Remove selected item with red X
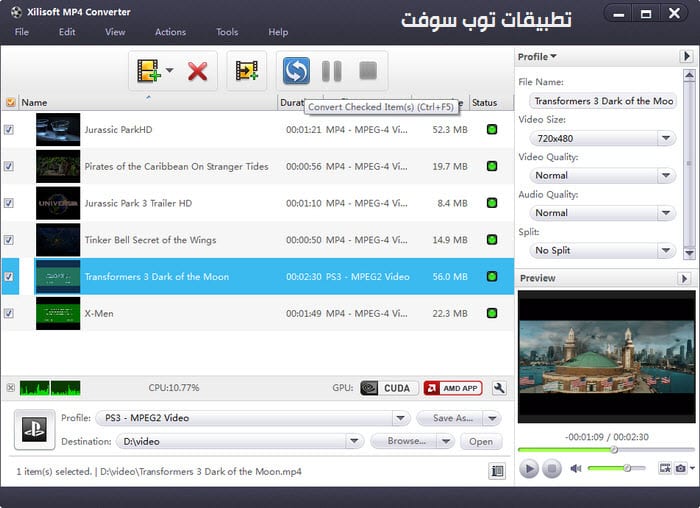This screenshot has height=508, width=700. (x=197, y=71)
